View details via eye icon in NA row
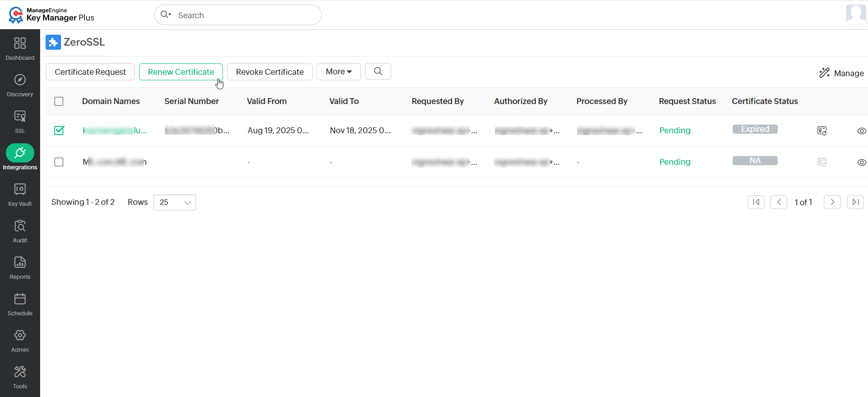The height and width of the screenshot is (397, 868). (861, 162)
